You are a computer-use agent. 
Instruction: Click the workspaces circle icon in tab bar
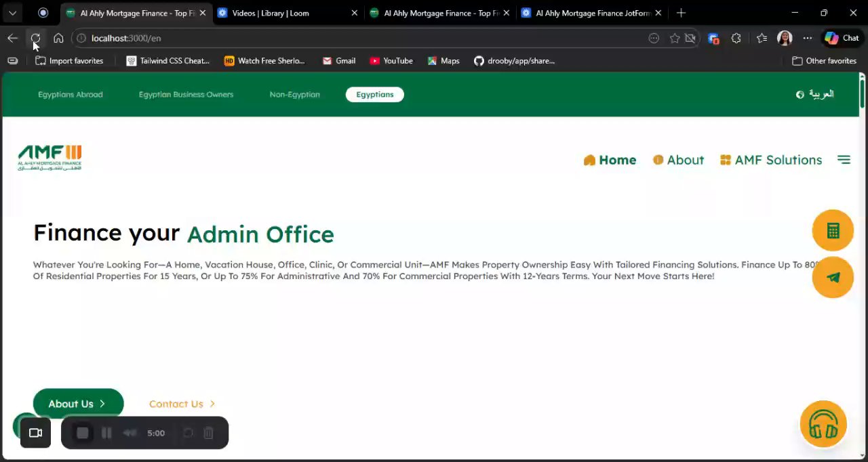(43, 13)
